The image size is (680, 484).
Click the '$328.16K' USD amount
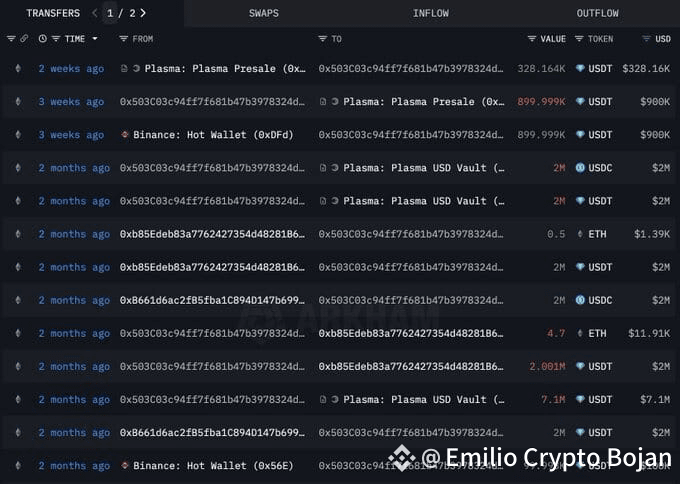pyautogui.click(x=646, y=69)
